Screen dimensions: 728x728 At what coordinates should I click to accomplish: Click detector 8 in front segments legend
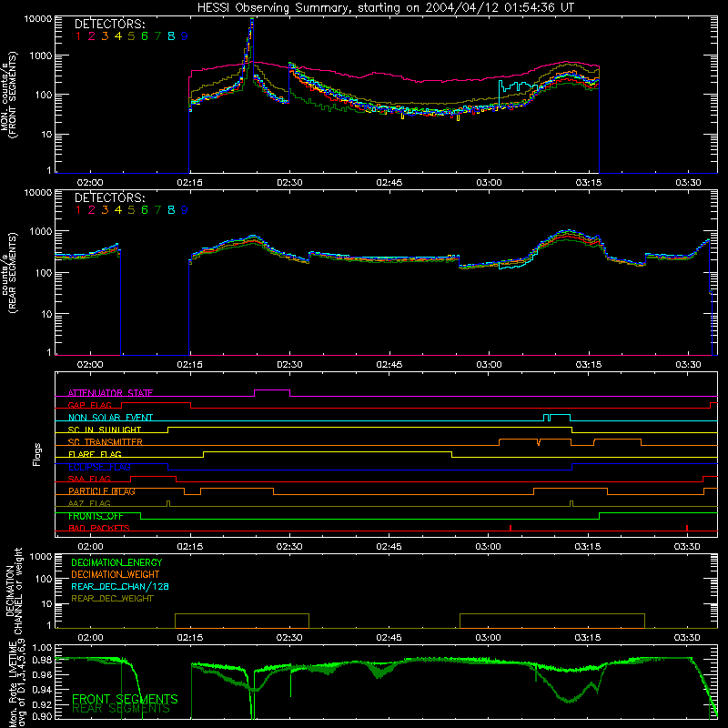171,36
